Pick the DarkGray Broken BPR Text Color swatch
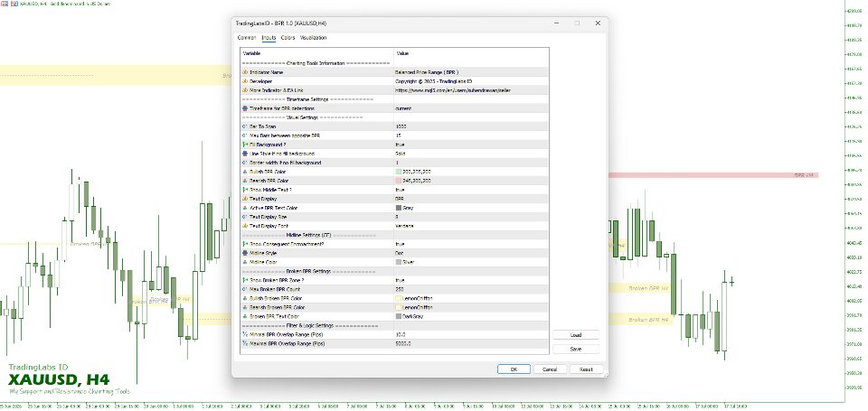 click(399, 316)
